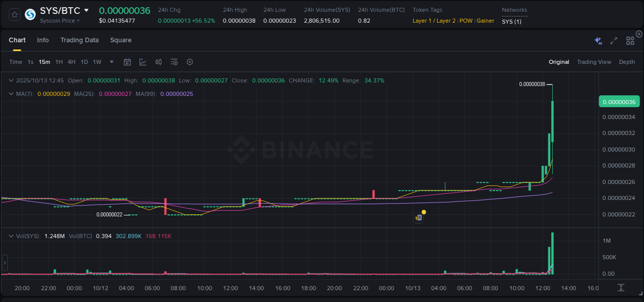The image size is (644, 302).
Task: Collapse the Vol(SYS) volume pane chevron
Action: (x=11, y=236)
